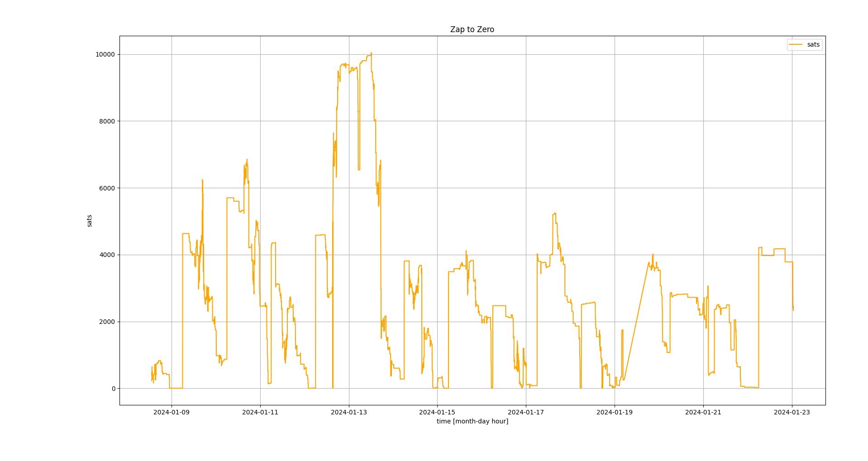This screenshot has height=461, width=868.
Task: Click the 6000 y-axis tick label
Action: [107, 188]
